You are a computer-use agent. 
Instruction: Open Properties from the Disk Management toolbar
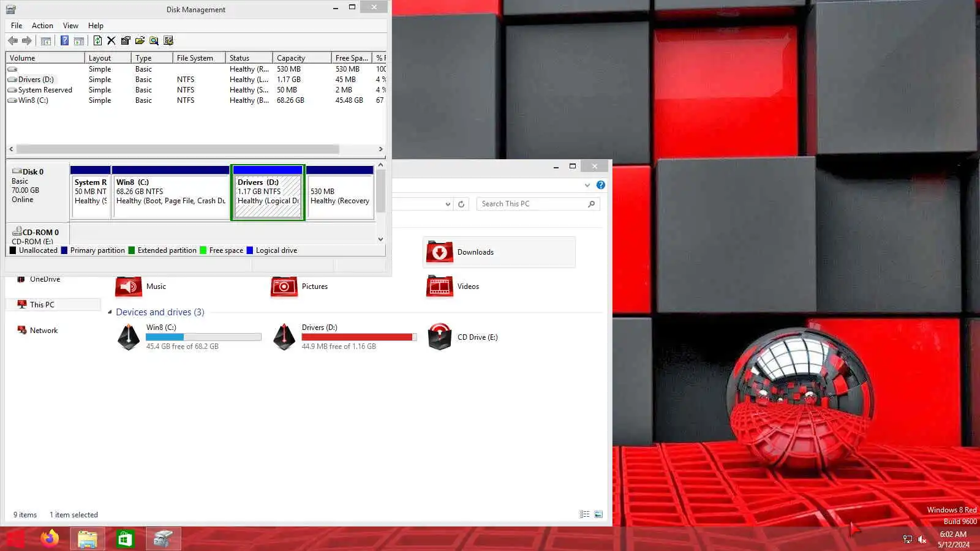tap(126, 41)
